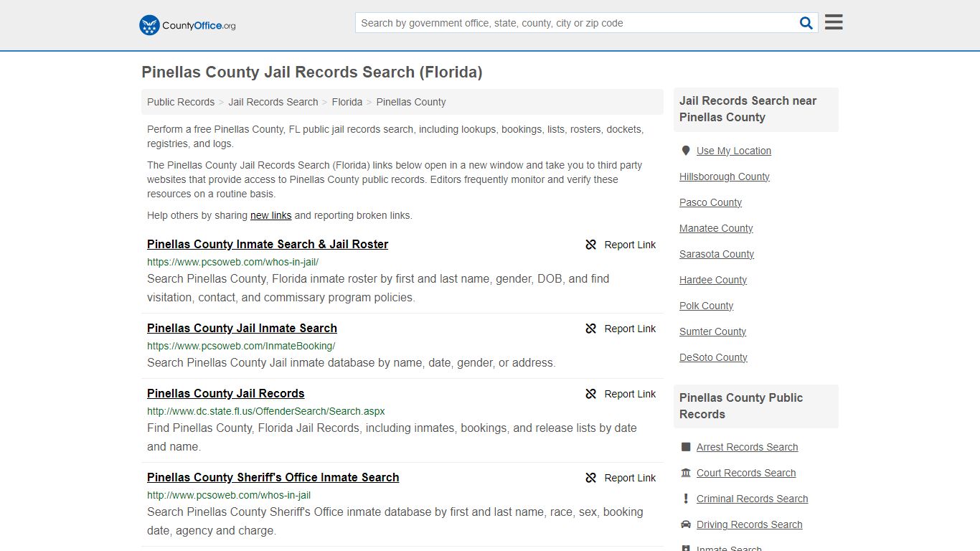Select Use My Location

tap(734, 151)
